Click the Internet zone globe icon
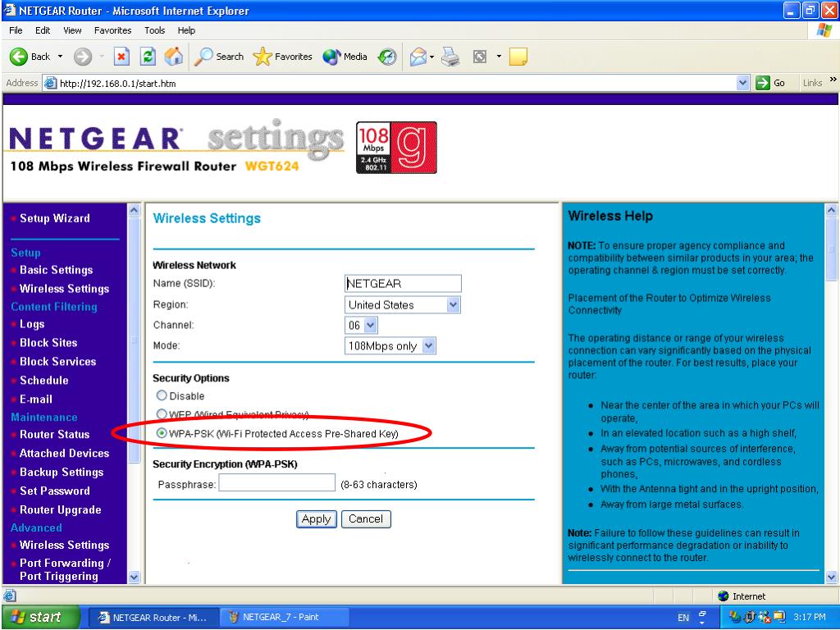This screenshot has height=630, width=840. click(x=724, y=596)
